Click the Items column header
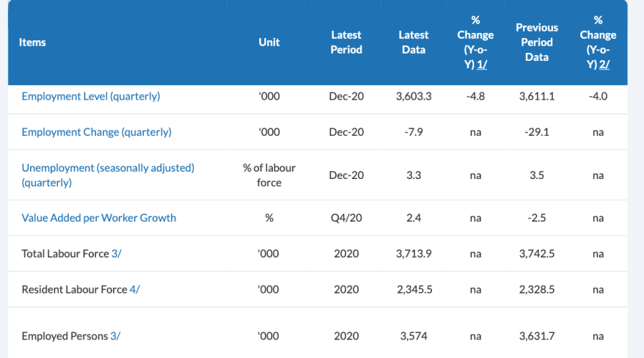 point(34,43)
